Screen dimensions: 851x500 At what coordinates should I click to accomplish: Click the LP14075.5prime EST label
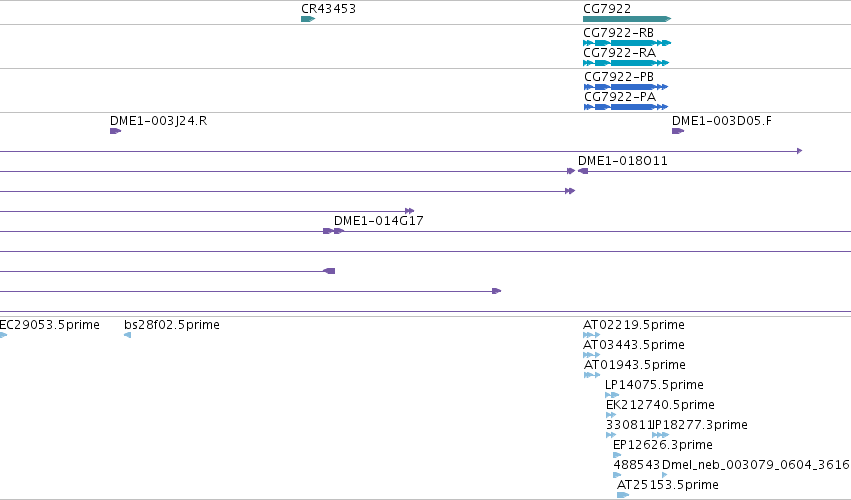tap(654, 385)
